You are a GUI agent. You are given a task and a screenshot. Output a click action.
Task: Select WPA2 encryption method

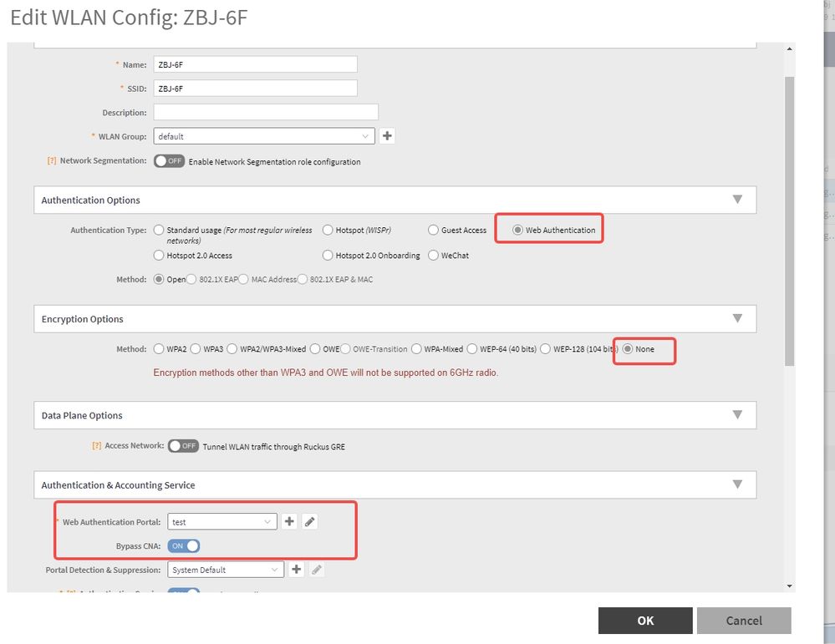tap(160, 349)
